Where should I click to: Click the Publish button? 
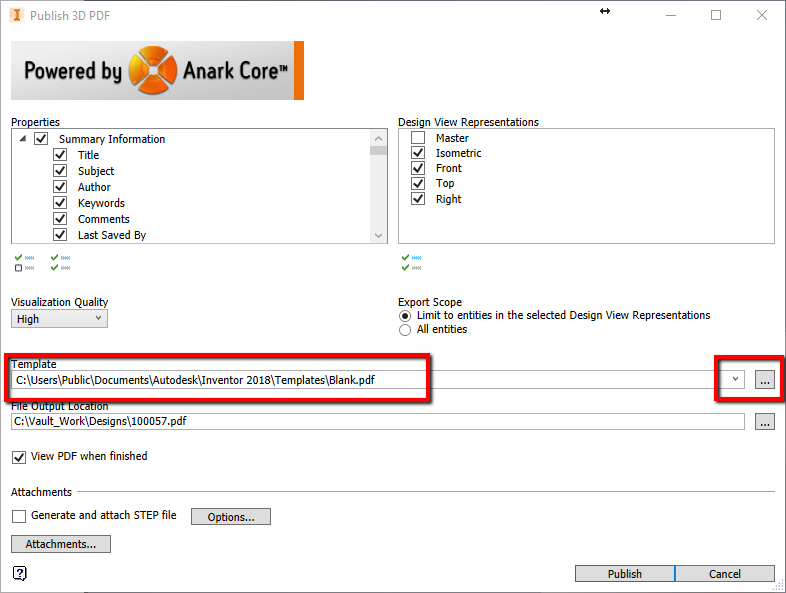tap(625, 574)
